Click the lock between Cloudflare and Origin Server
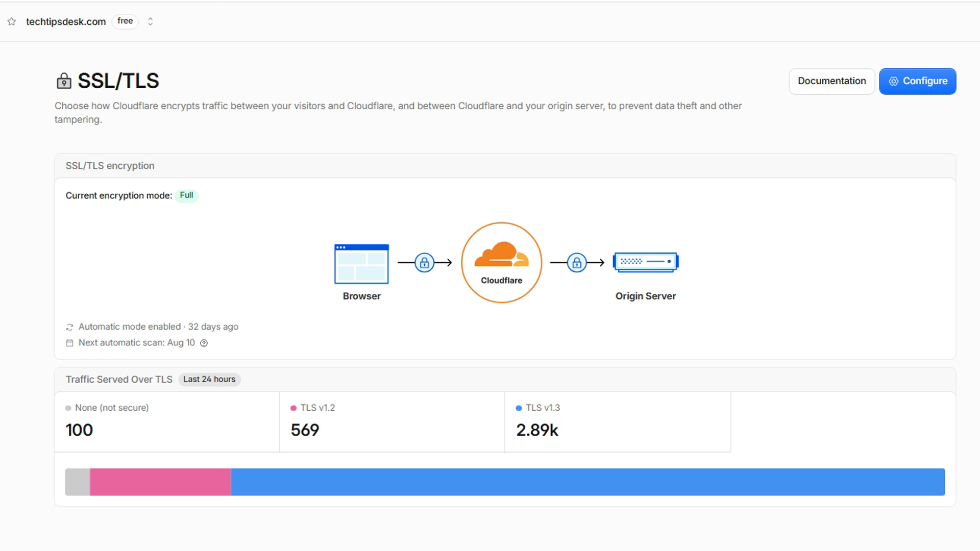This screenshot has height=551, width=980. (577, 263)
